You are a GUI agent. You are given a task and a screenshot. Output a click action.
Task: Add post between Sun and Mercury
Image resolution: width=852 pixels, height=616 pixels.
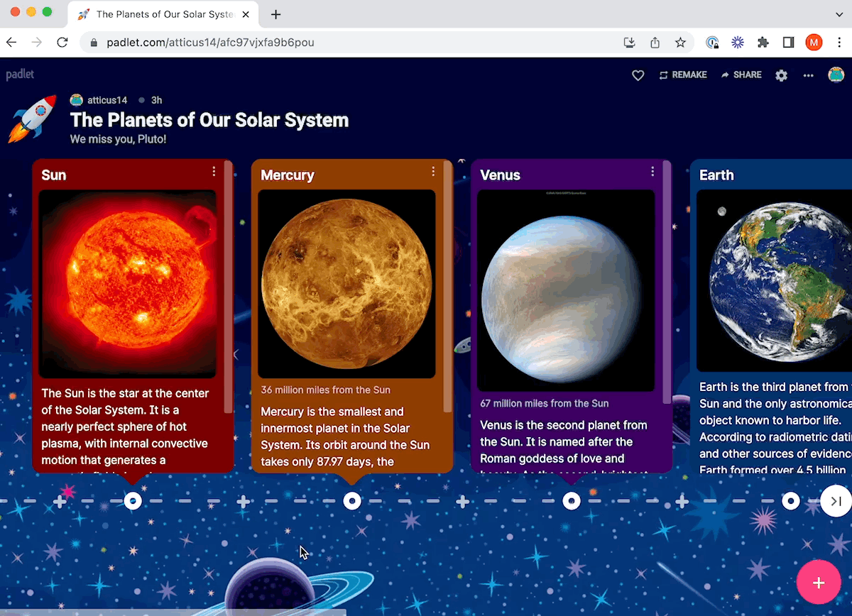(x=243, y=502)
